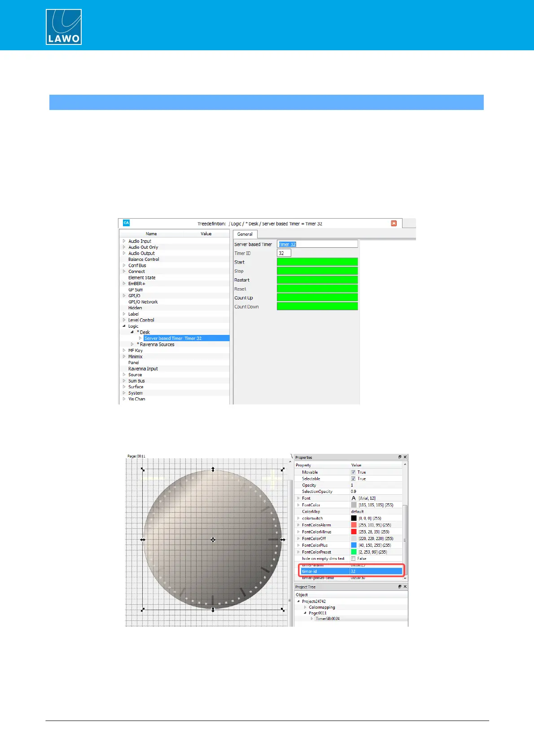Expand the Audio Input tree node
Viewport: 534px width, 756px height.
tap(124, 241)
